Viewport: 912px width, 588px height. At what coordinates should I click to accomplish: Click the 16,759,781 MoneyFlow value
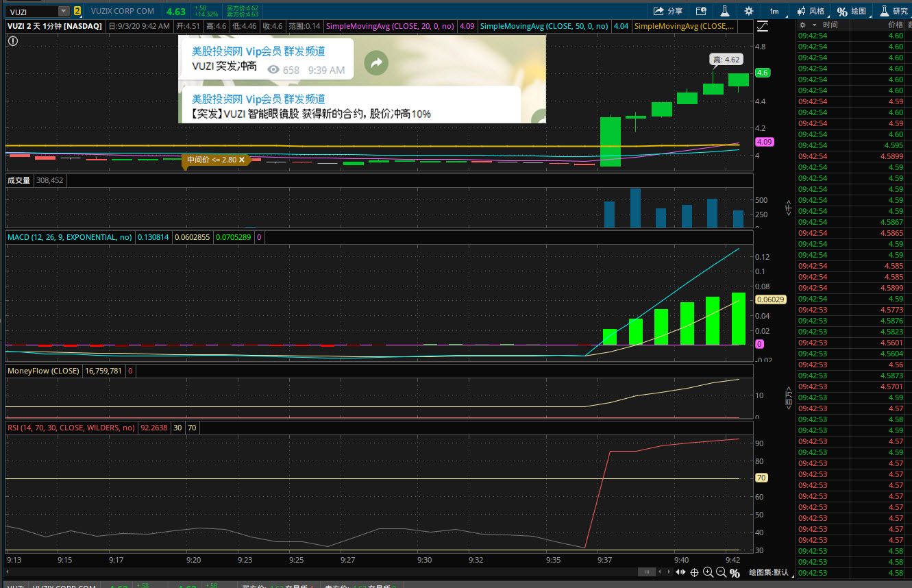103,371
